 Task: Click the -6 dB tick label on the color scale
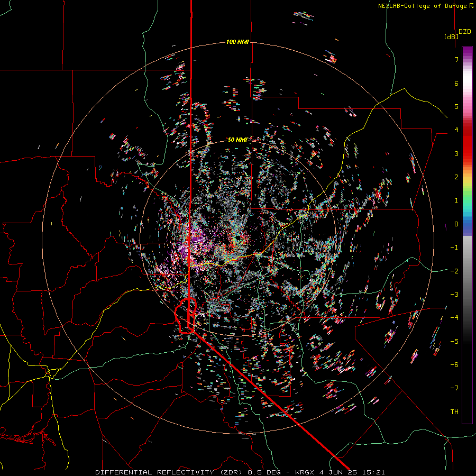tap(454, 364)
